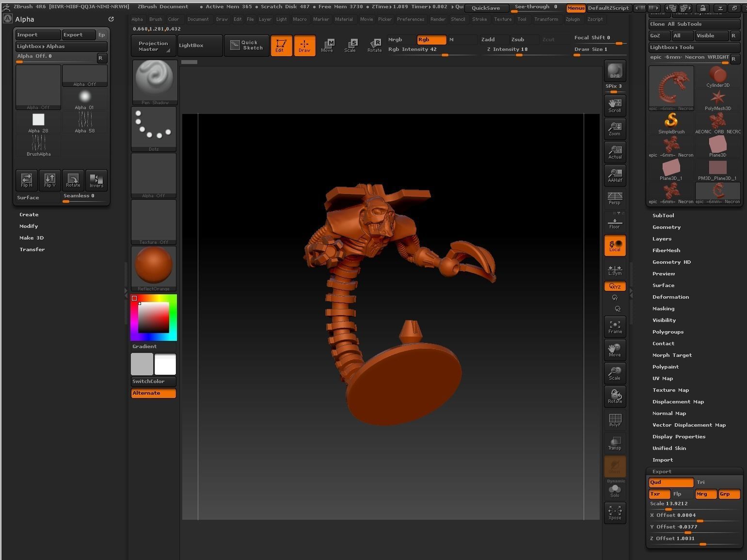Expand the Masking section
The image size is (747, 560).
(x=663, y=309)
